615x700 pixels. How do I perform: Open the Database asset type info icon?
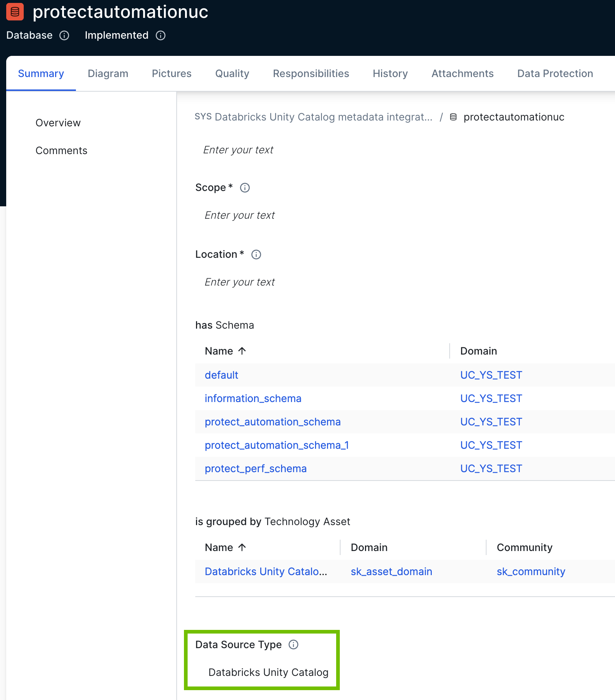click(x=65, y=35)
